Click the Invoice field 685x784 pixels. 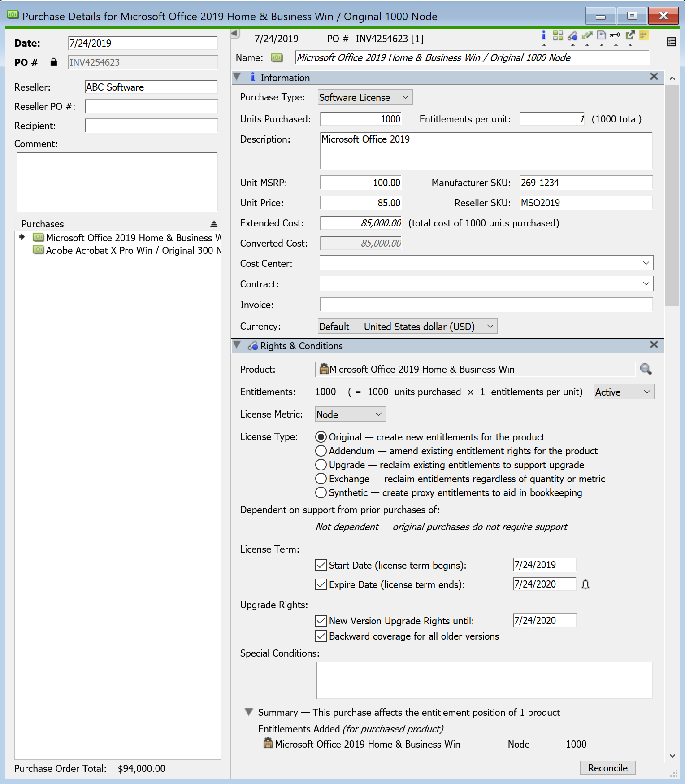pos(486,305)
